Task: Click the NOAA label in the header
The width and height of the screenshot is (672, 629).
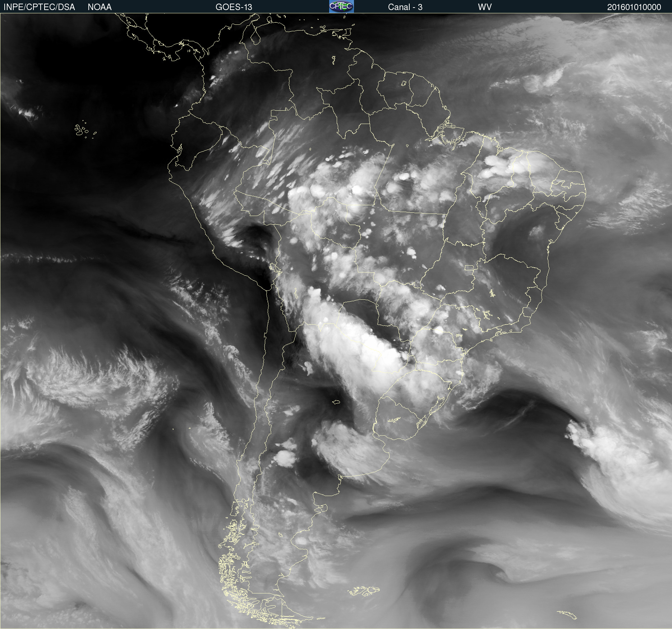Action: [x=100, y=7]
